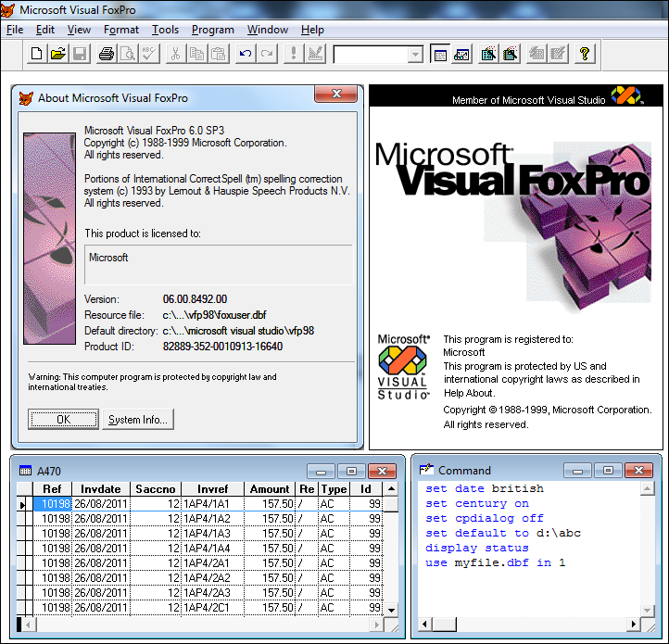Click the Copy toolbar icon

pyautogui.click(x=197, y=54)
